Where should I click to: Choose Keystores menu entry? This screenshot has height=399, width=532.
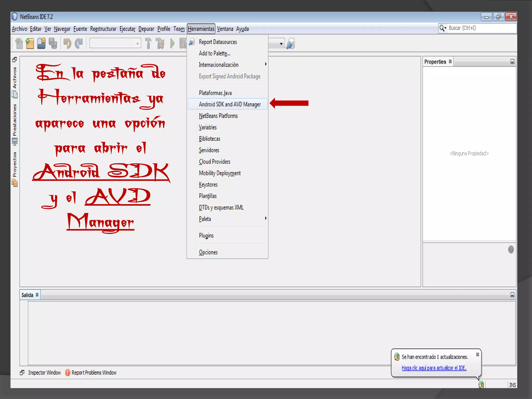point(227,184)
